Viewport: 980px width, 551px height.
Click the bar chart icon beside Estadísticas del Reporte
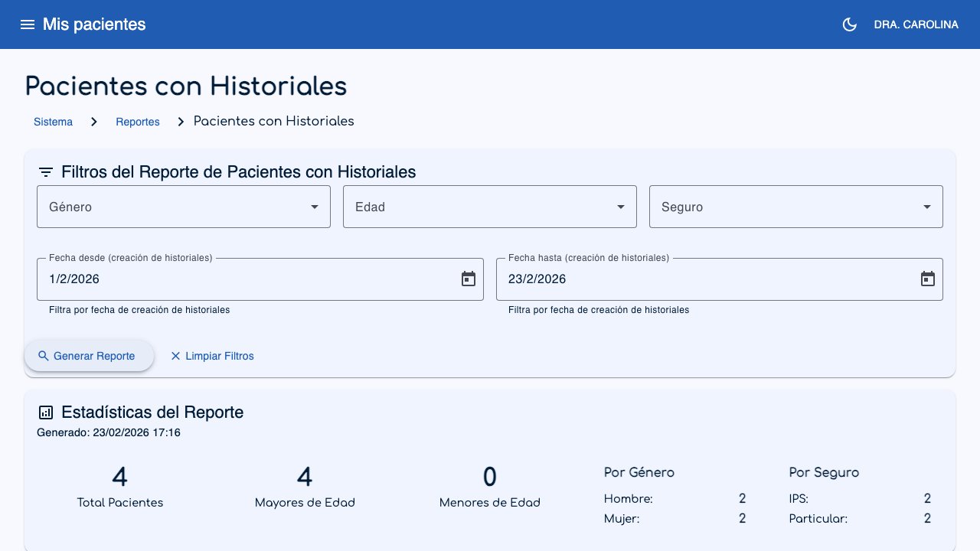45,412
